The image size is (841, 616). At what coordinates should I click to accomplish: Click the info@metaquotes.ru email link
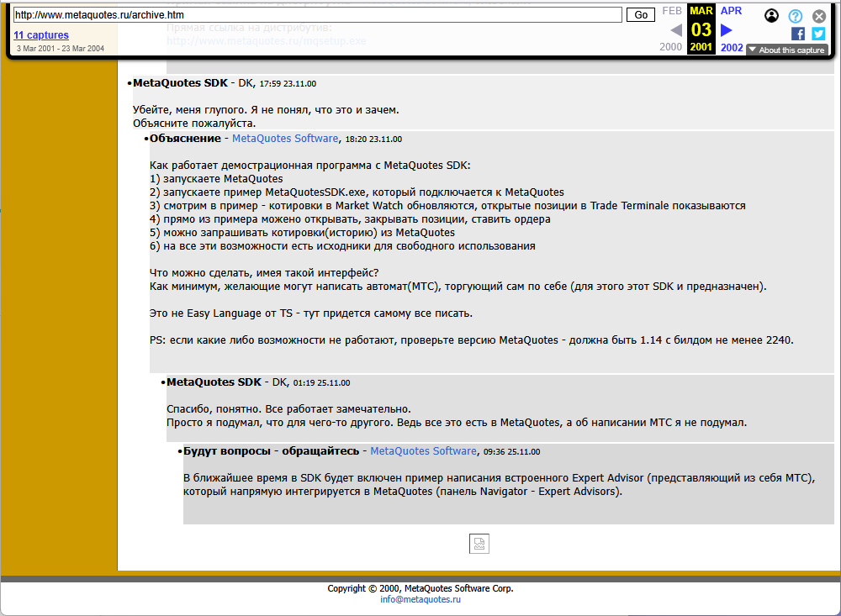pyautogui.click(x=420, y=599)
